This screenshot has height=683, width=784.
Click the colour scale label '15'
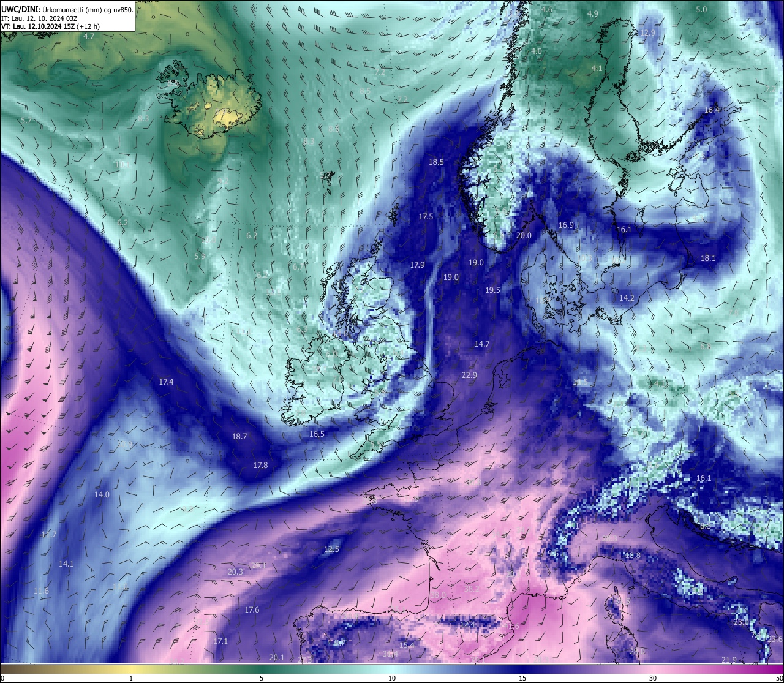[522, 678]
